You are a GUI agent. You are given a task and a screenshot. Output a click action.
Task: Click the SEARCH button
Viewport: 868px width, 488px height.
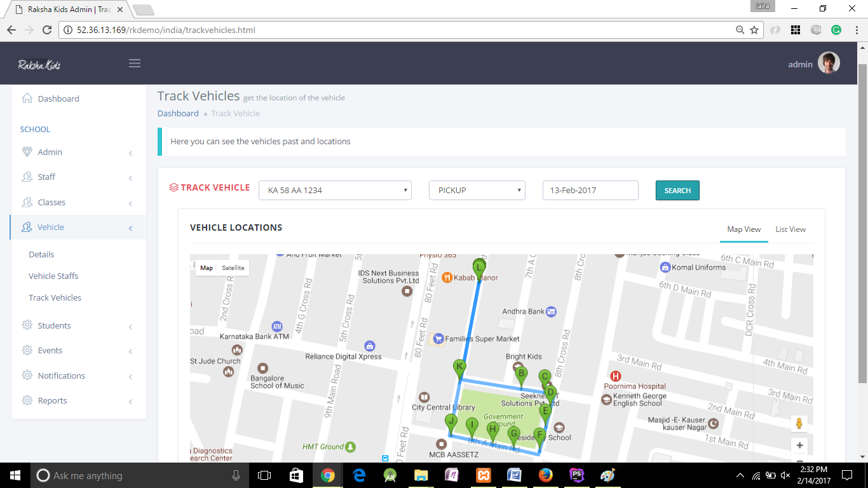click(677, 191)
